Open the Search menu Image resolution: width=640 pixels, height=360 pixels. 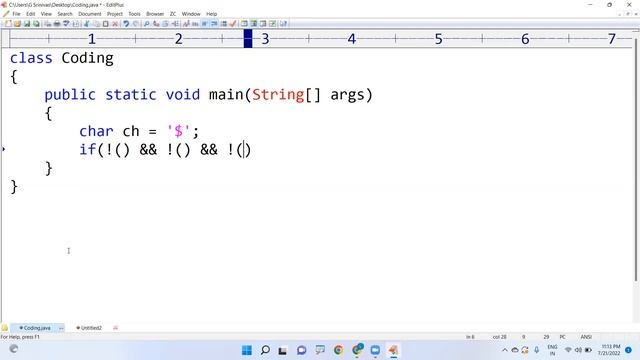click(65, 14)
